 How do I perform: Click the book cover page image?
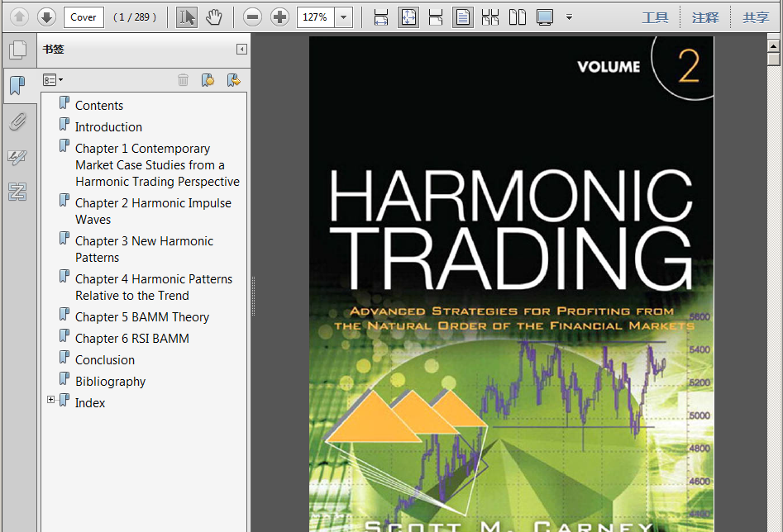point(511,284)
